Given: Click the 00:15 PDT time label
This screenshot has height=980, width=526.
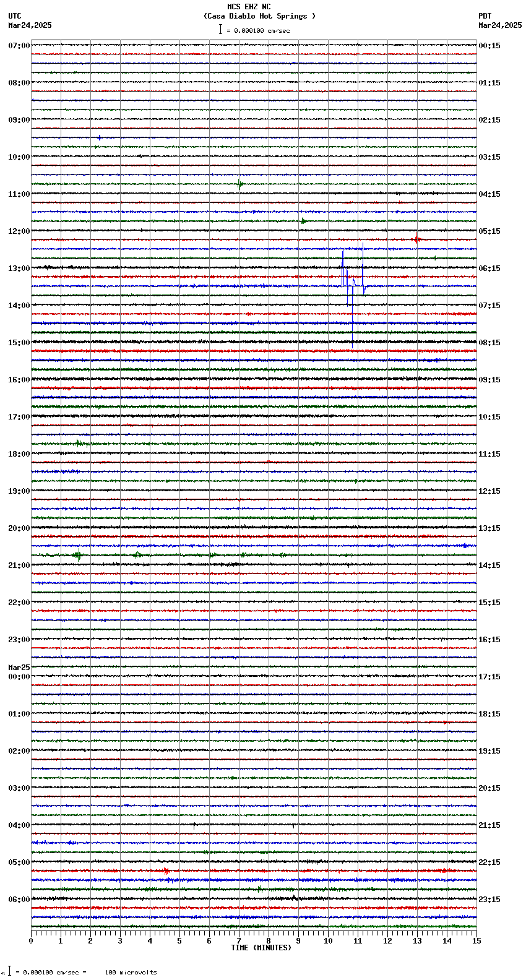Looking at the screenshot, I should click(x=489, y=46).
